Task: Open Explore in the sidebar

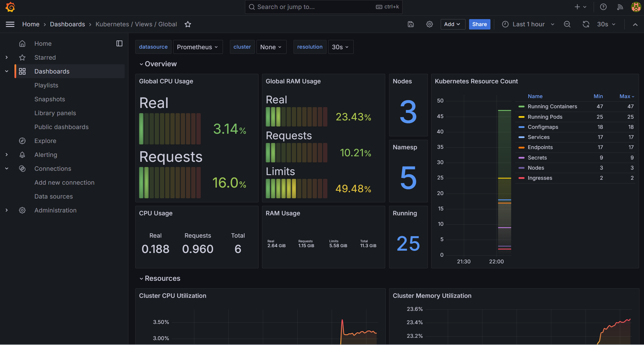Action: 45,141
